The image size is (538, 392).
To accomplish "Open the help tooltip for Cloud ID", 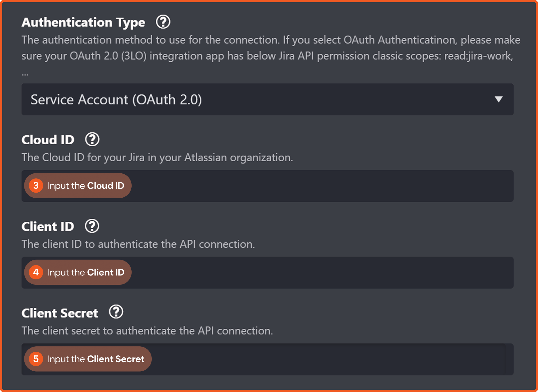I will 92,139.
